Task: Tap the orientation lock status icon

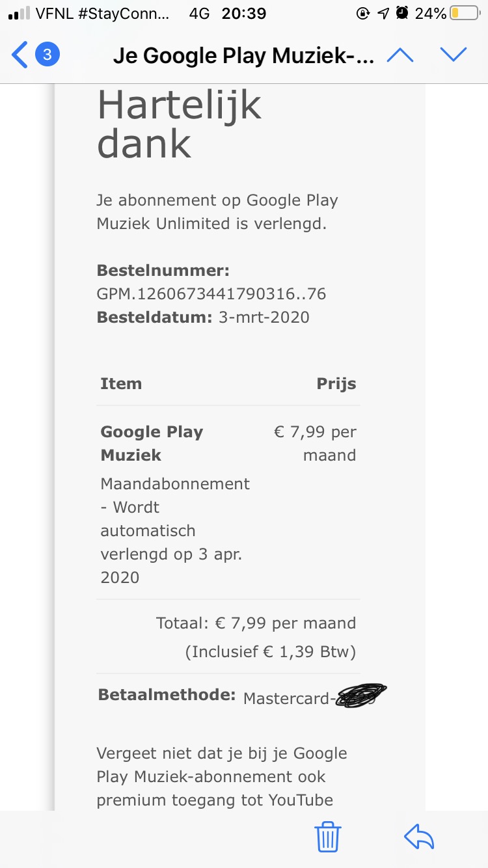Action: tap(363, 14)
